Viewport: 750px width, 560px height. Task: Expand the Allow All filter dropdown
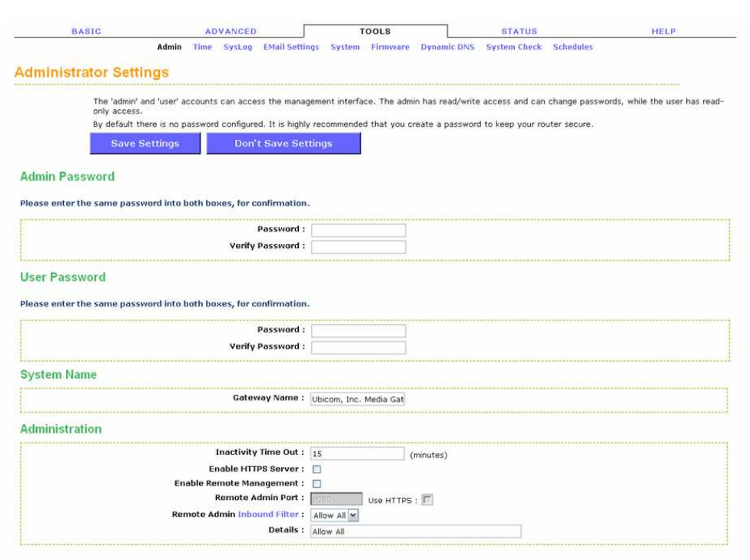[335, 515]
